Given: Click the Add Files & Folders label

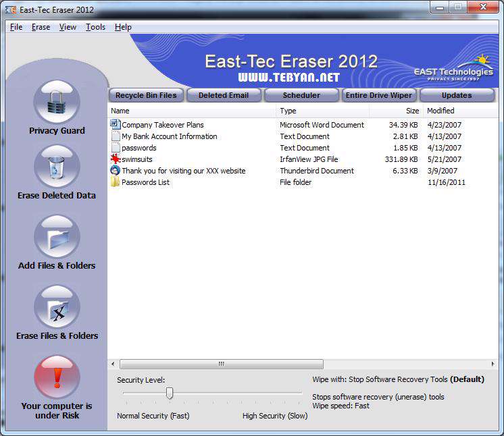Looking at the screenshot, I should click(x=57, y=265).
